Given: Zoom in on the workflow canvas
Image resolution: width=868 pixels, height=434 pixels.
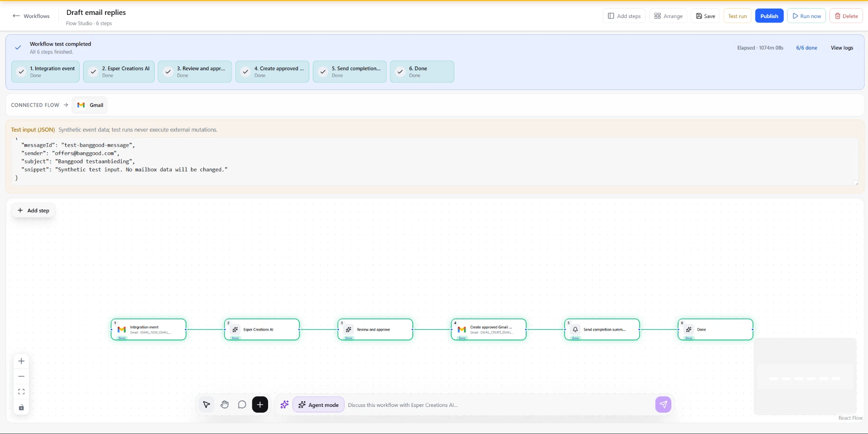Looking at the screenshot, I should click(x=21, y=361).
